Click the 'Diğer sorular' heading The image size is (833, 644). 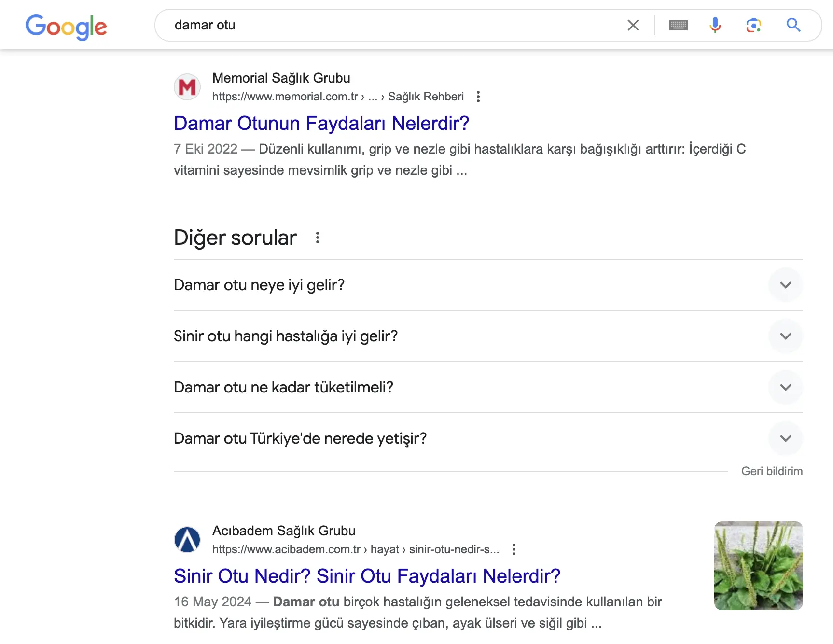coord(235,238)
